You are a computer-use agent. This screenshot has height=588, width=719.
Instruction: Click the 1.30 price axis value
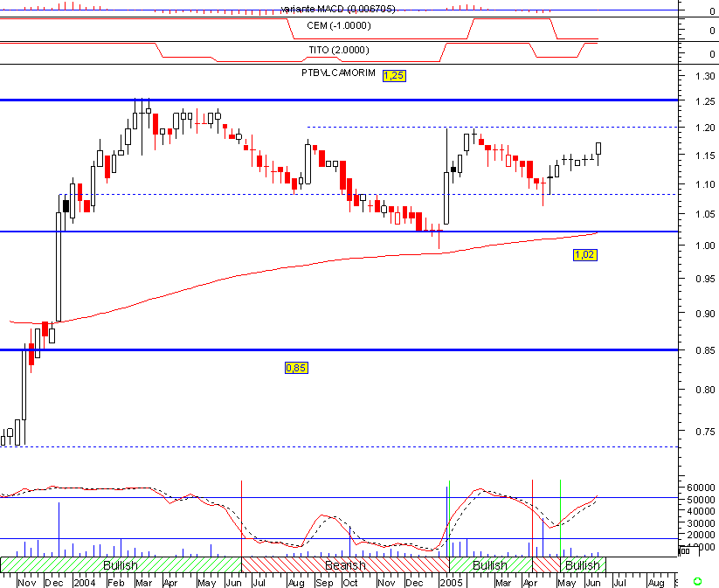tap(705, 76)
